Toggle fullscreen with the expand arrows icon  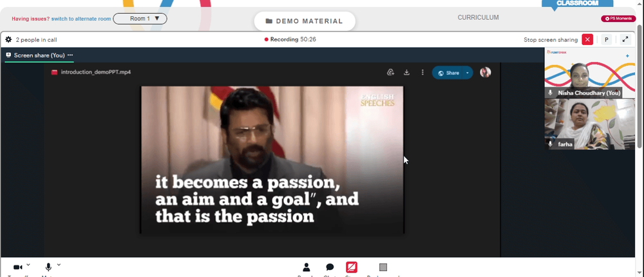click(x=625, y=39)
